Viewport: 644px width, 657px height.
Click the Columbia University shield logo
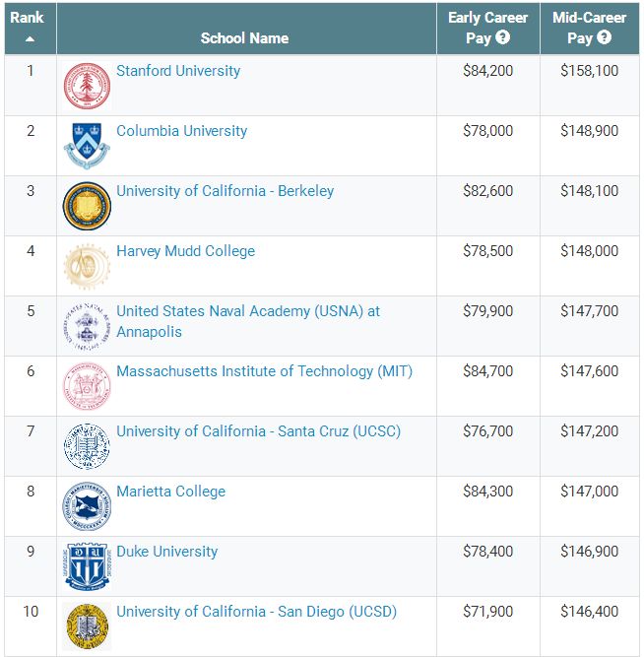pyautogui.click(x=87, y=146)
